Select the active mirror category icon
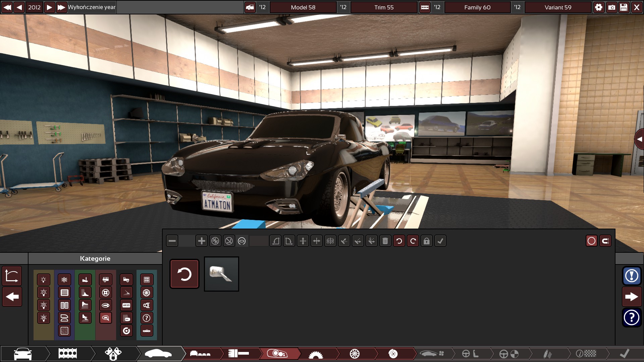Viewport: 644px width, 362px height. click(106, 318)
